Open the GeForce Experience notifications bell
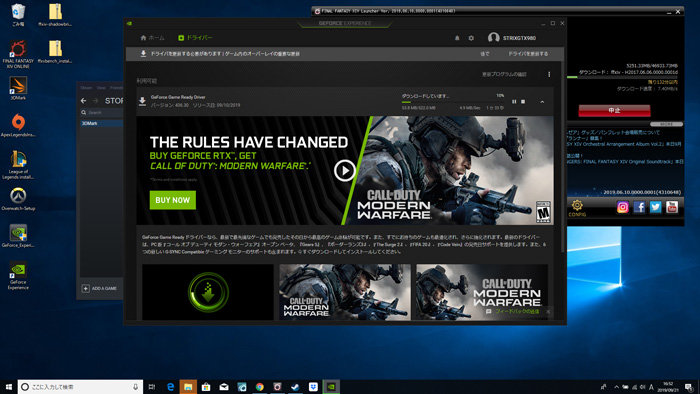This screenshot has width=700, height=394. click(457, 38)
